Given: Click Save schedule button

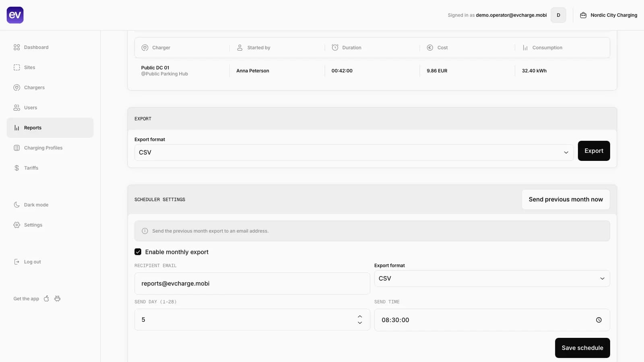Looking at the screenshot, I should pos(582,348).
